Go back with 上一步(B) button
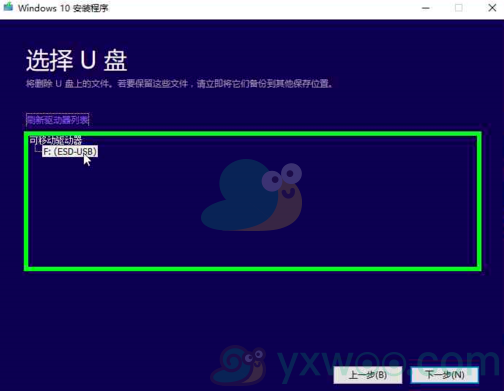504x391 pixels. coord(368,375)
